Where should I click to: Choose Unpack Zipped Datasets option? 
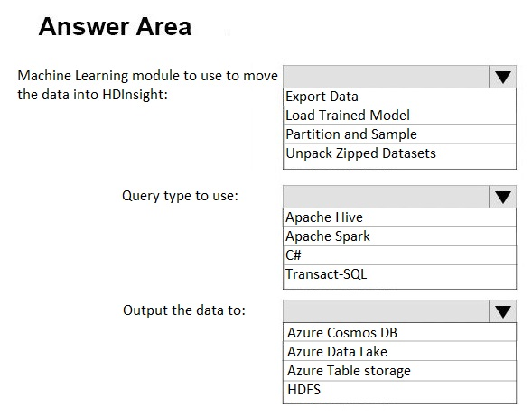click(x=399, y=153)
